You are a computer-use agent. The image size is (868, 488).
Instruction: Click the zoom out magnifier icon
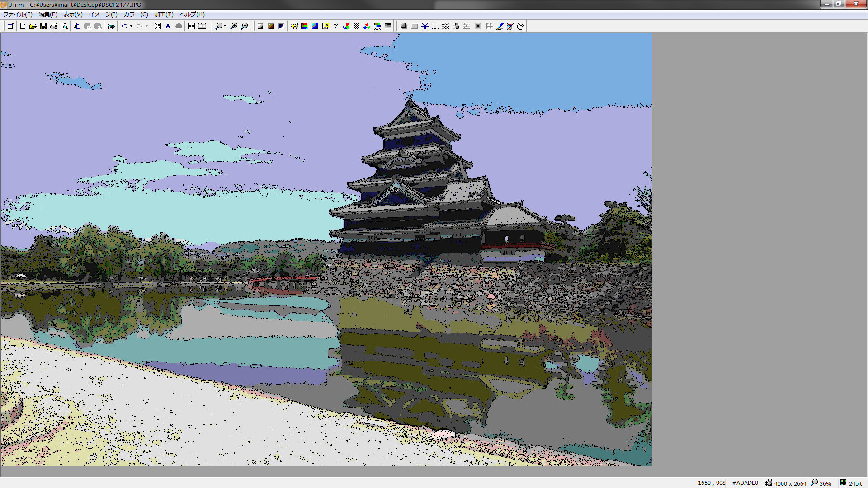coord(244,26)
